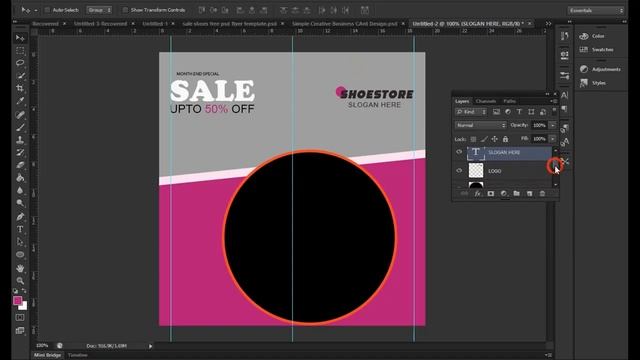The height and width of the screenshot is (360, 640).
Task: Filter layers for pixel layers
Action: [x=496, y=112]
